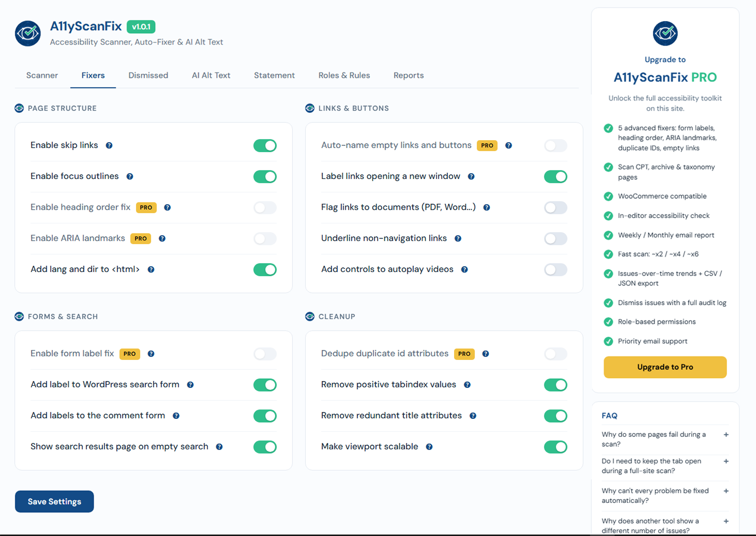Switch to Roles & Rules tab
756x536 pixels.
click(344, 76)
